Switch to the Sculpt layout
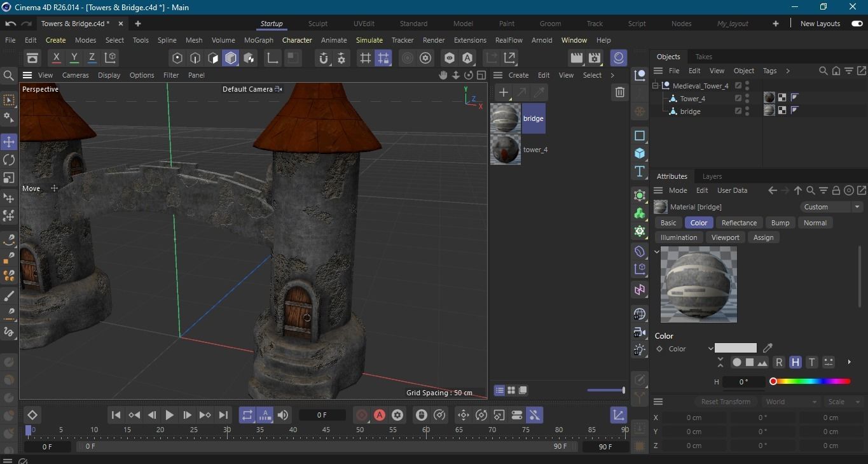The width and height of the screenshot is (868, 464). pyautogui.click(x=318, y=24)
